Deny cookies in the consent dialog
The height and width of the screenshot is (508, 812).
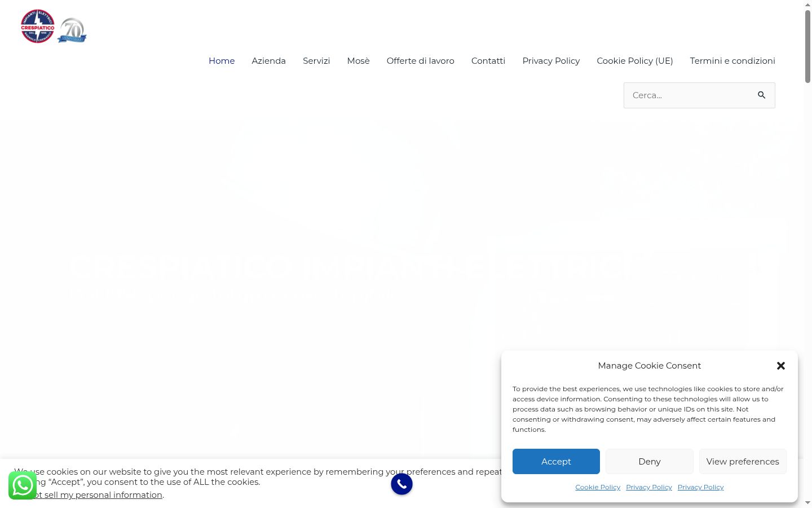coord(650,461)
